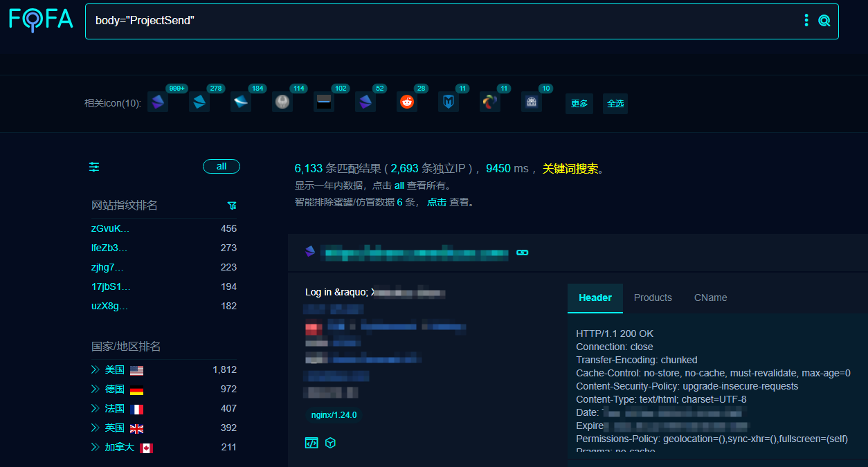The height and width of the screenshot is (467, 868).
Task: Click the 国家/地区排名 heading
Action: [x=126, y=347]
